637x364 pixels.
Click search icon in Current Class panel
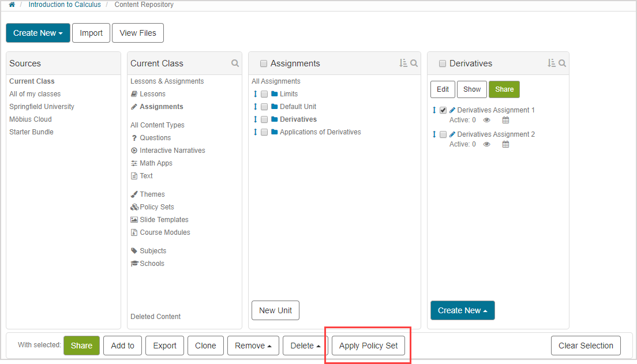coord(235,63)
